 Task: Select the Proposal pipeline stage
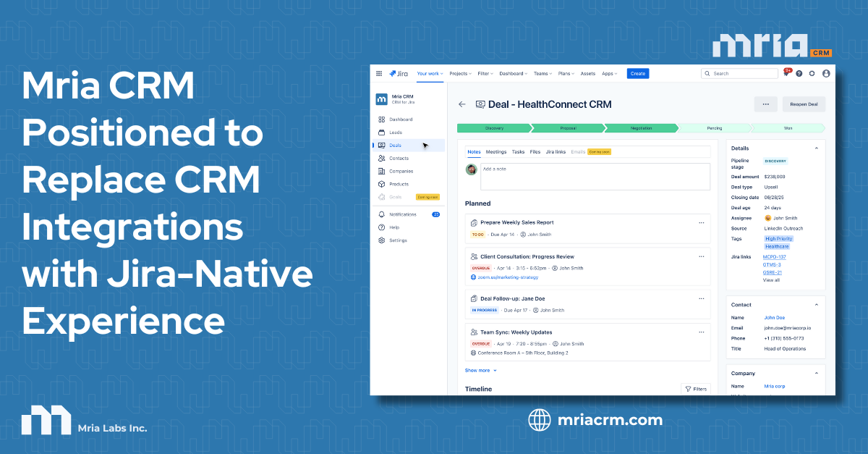pyautogui.click(x=569, y=128)
